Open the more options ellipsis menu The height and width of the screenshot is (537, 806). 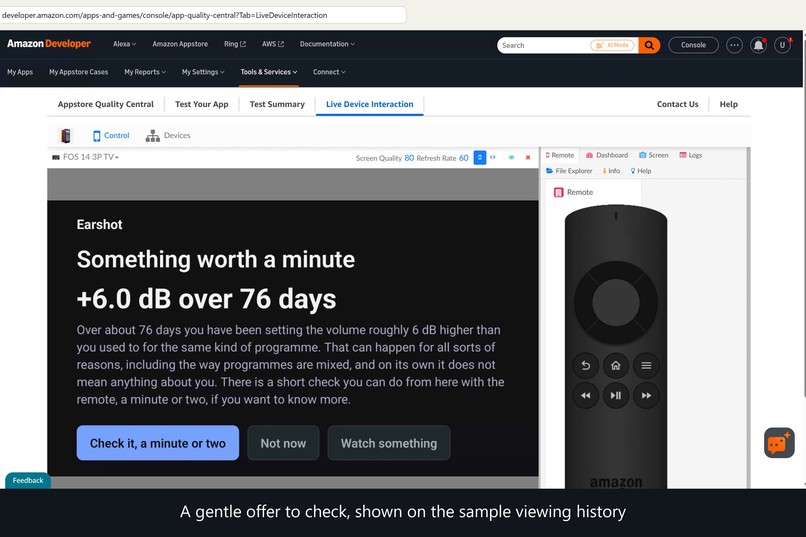(x=734, y=45)
